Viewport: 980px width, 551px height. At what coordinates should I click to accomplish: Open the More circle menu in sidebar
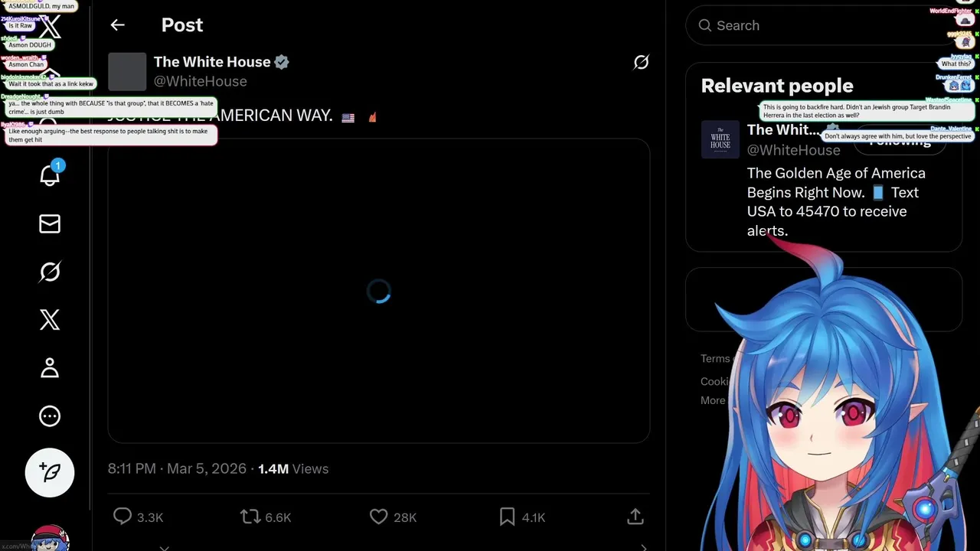point(50,416)
